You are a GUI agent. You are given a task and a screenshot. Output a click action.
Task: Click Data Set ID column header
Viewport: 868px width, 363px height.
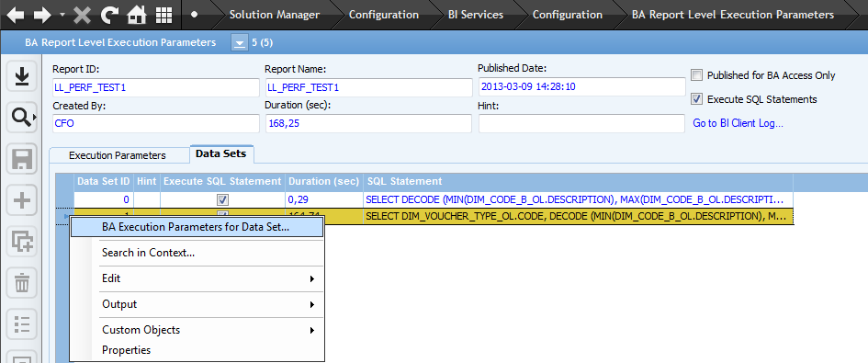[104, 181]
